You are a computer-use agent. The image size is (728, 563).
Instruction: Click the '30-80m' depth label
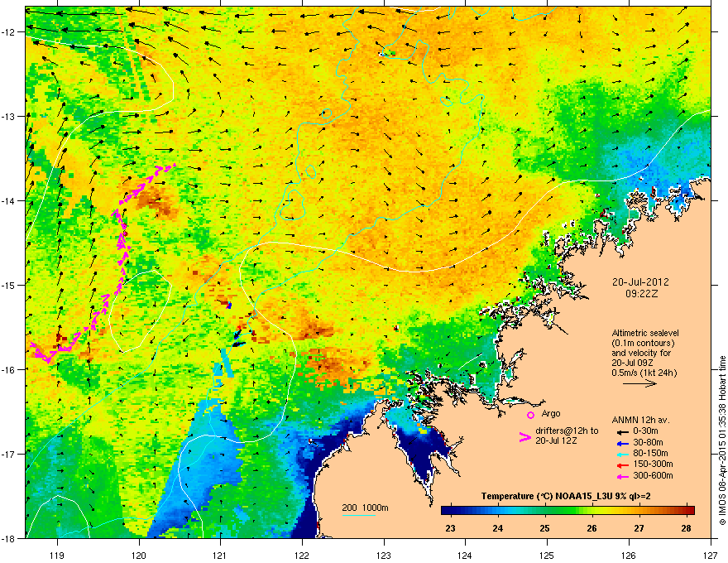(x=648, y=442)
